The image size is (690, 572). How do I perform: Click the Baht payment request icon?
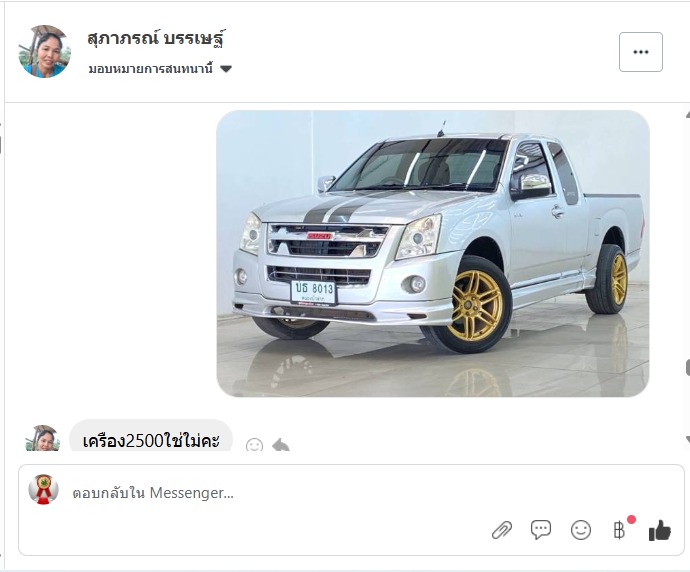tap(620, 530)
